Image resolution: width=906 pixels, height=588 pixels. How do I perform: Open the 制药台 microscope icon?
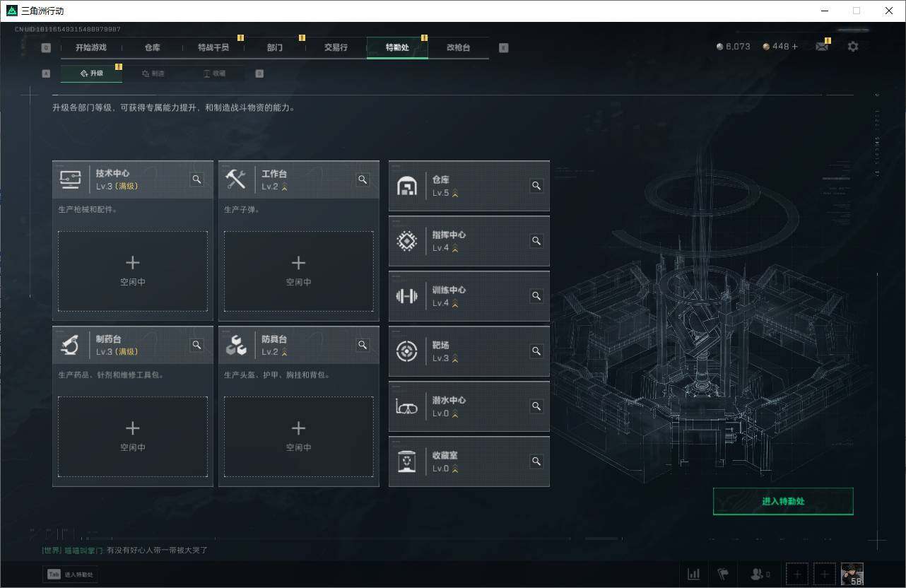(70, 345)
